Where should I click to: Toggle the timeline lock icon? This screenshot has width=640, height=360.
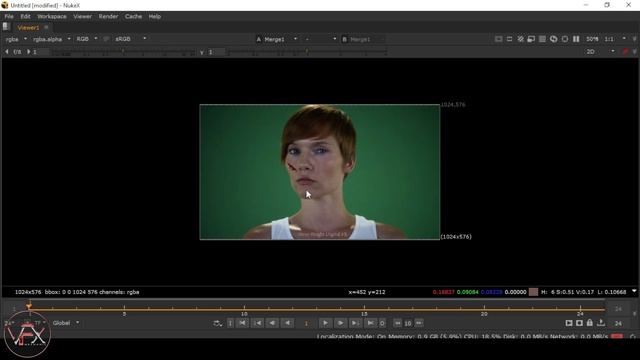tap(589, 323)
